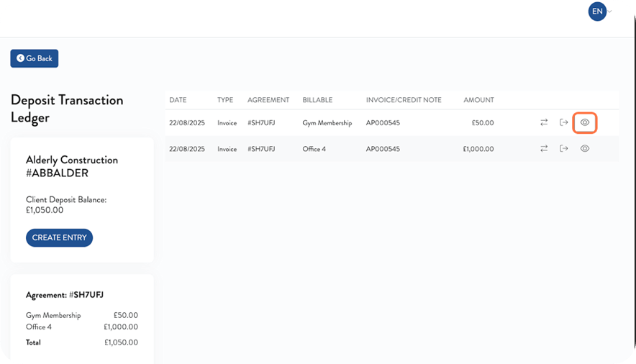The image size is (636, 364).
Task: View the Gym Membership entry via eye icon
Action: click(585, 123)
